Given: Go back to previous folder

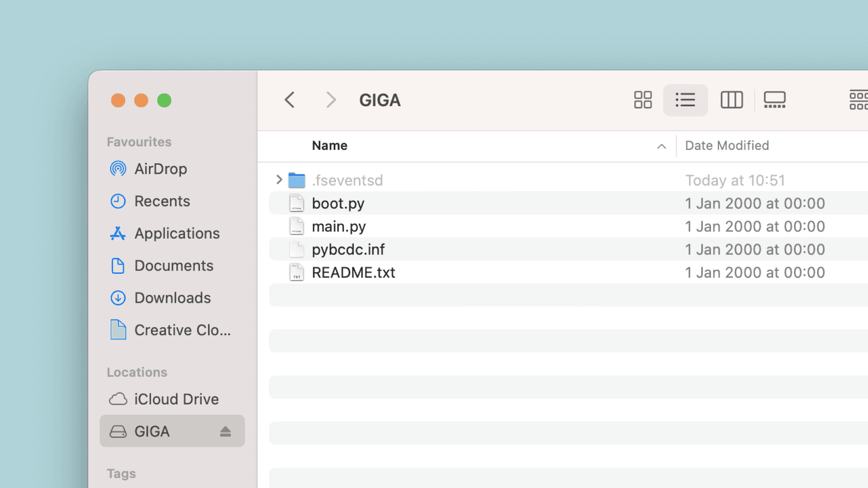Looking at the screenshot, I should (x=290, y=100).
